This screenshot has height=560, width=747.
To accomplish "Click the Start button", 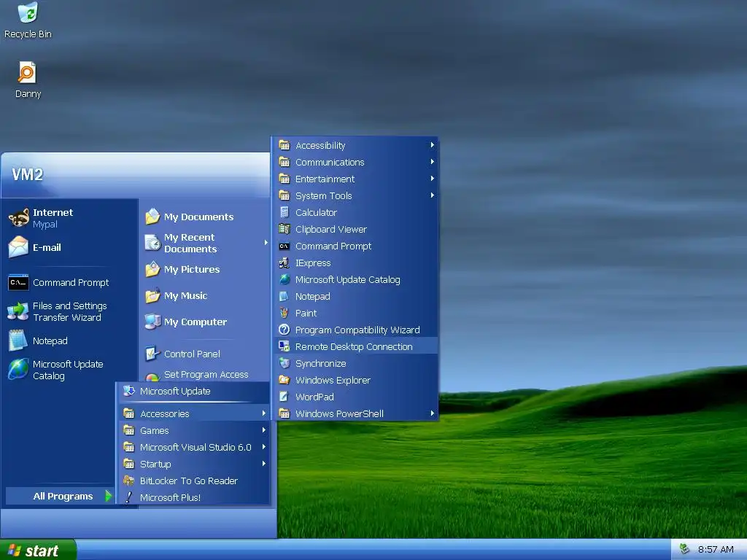I will [x=38, y=550].
